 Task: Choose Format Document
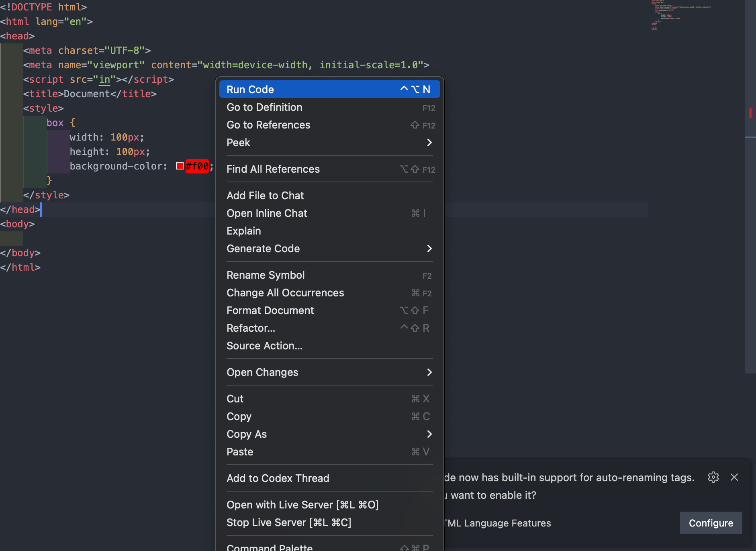pyautogui.click(x=329, y=310)
